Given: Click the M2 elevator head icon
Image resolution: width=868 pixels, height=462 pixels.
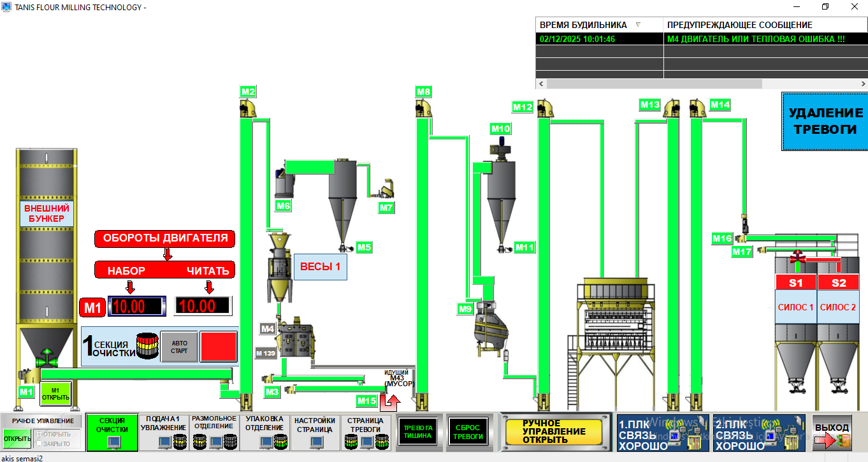Looking at the screenshot, I should coord(247,108).
